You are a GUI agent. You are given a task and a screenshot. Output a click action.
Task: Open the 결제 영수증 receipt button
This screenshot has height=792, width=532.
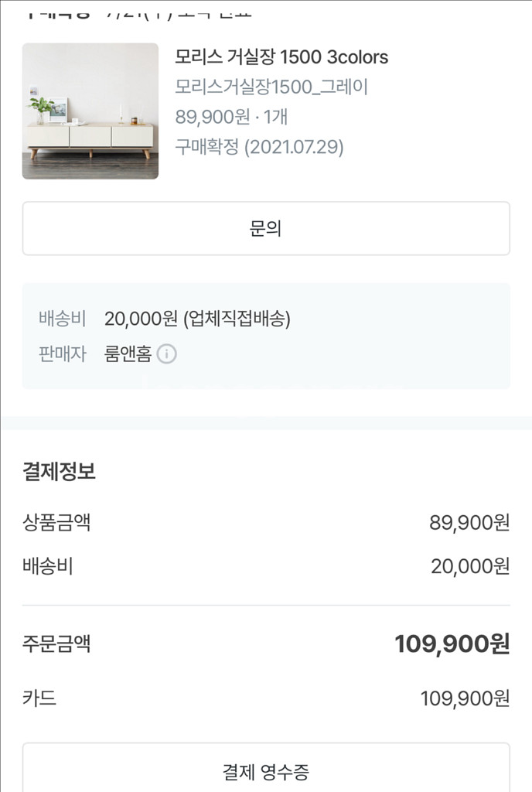266,770
